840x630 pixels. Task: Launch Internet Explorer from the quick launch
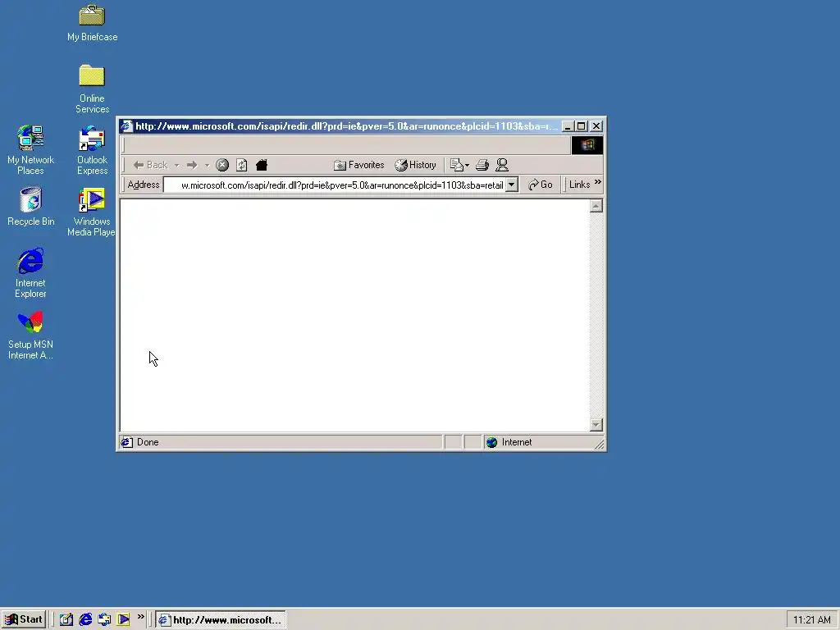85,620
